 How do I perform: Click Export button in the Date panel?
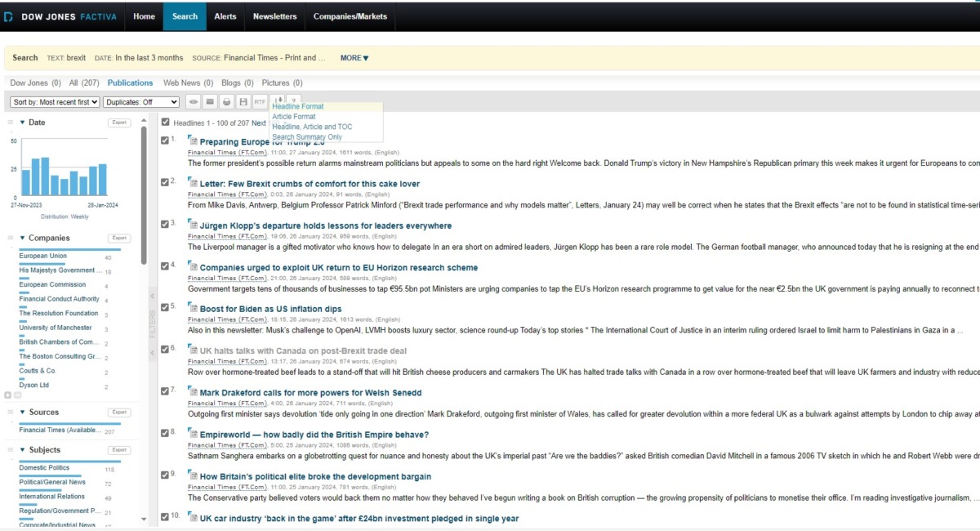119,123
